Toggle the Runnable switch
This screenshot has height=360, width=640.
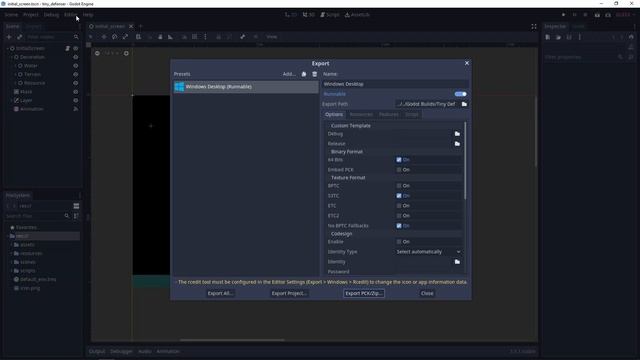pos(460,94)
